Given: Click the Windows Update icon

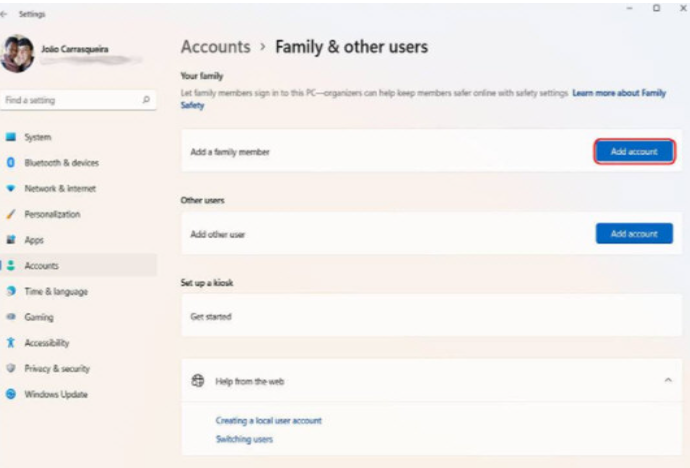Looking at the screenshot, I should [x=11, y=394].
